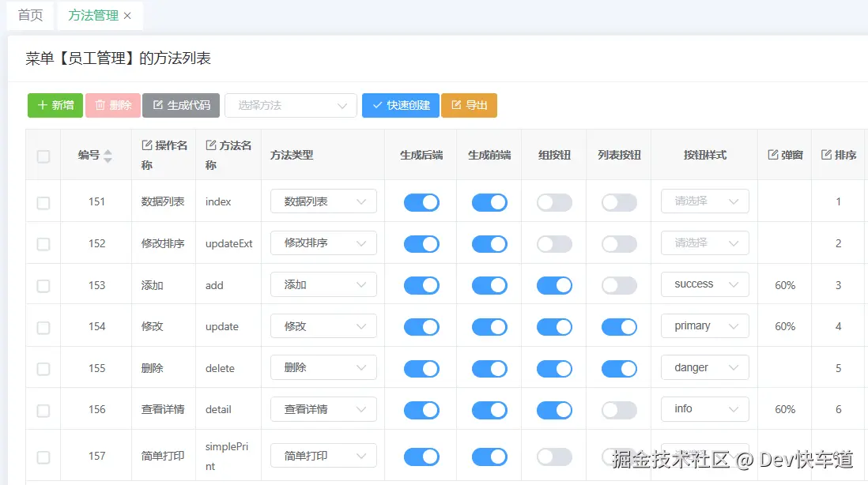Click the red 删除 button
Viewport: 868px width, 485px height.
pos(113,105)
